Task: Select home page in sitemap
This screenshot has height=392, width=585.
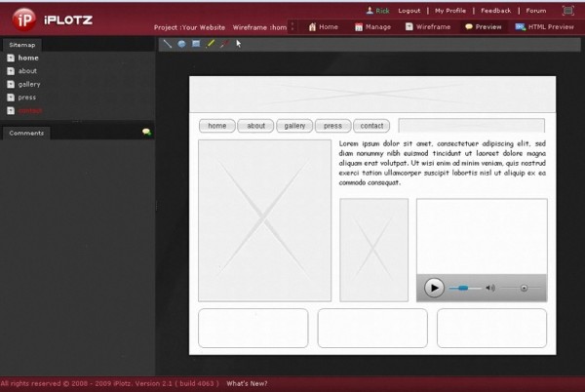Action: pos(28,58)
